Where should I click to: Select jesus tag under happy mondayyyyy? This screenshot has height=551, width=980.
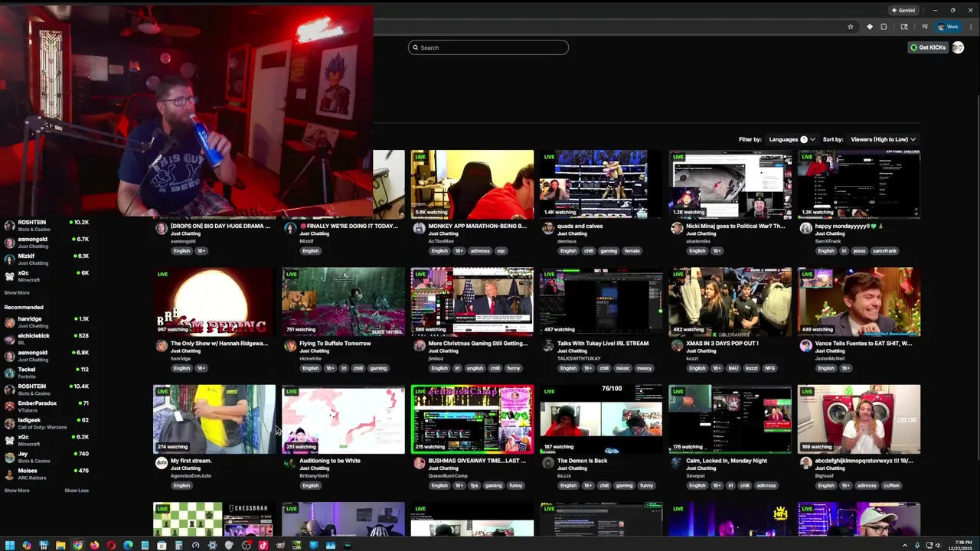pos(859,251)
